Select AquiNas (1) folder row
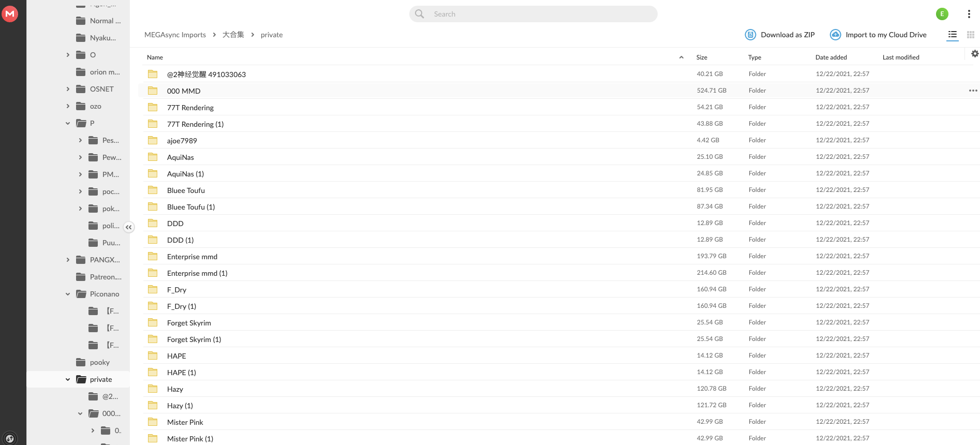Image resolution: width=980 pixels, height=445 pixels. [561, 173]
